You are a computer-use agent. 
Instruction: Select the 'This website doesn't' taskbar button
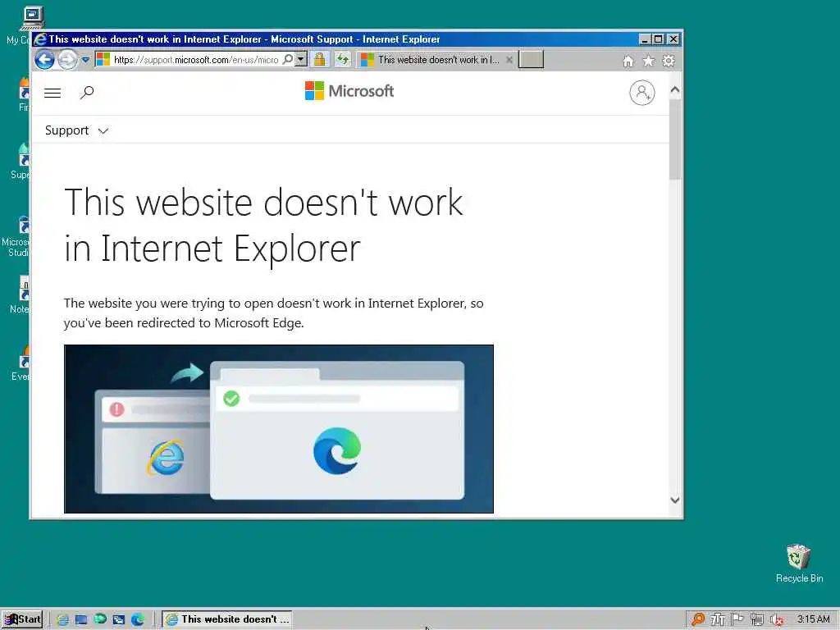click(x=227, y=619)
